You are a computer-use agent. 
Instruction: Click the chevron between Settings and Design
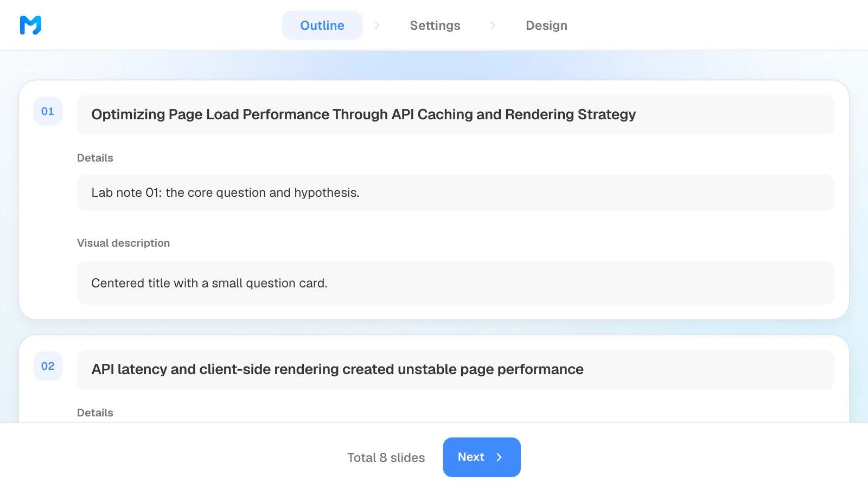pos(493,25)
